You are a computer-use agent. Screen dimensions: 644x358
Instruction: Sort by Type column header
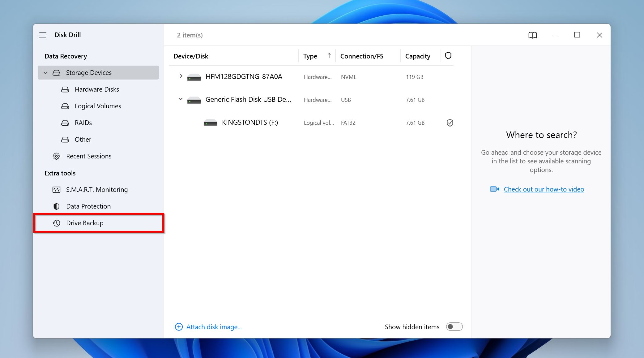(310, 56)
